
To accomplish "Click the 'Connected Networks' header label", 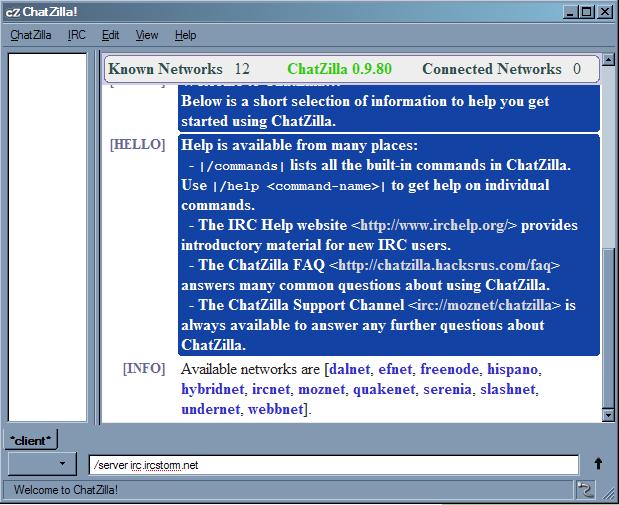I will pos(492,69).
